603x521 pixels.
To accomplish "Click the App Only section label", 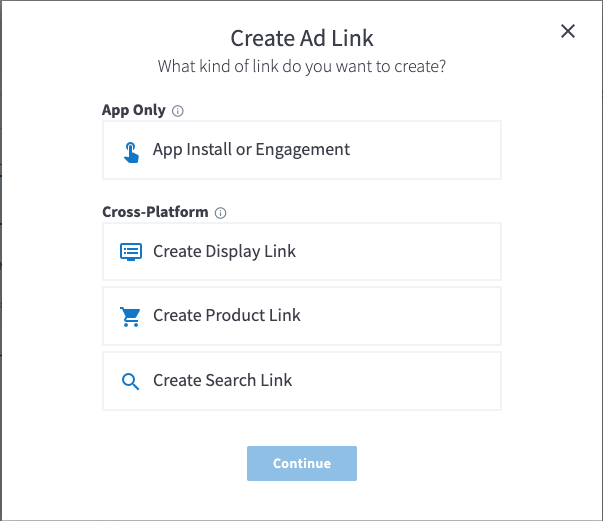I will pos(134,110).
